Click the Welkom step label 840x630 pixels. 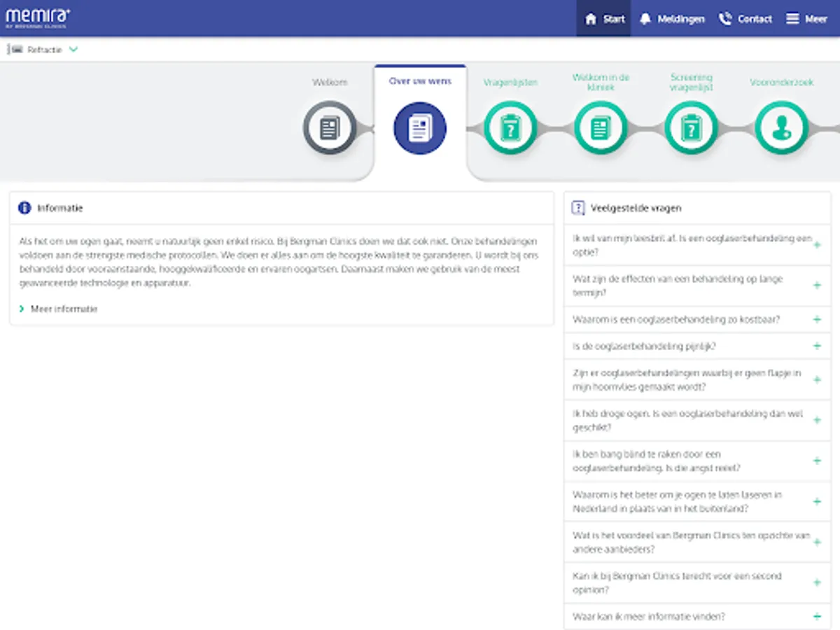330,83
